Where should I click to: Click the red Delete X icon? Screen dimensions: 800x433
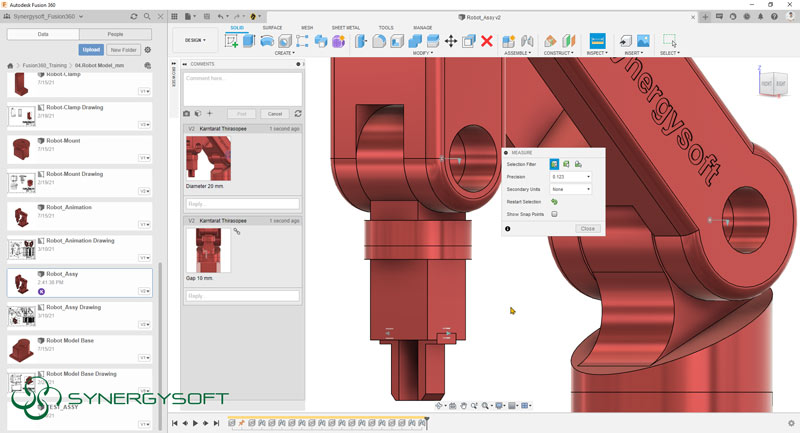pyautogui.click(x=487, y=41)
